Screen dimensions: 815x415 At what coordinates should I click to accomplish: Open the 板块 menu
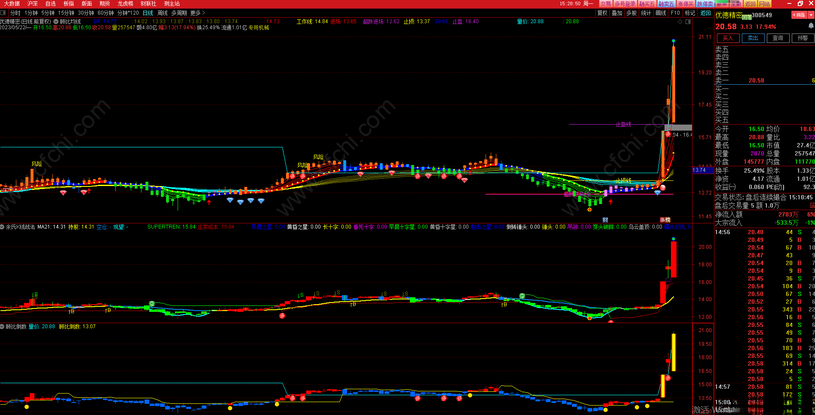point(69,3)
